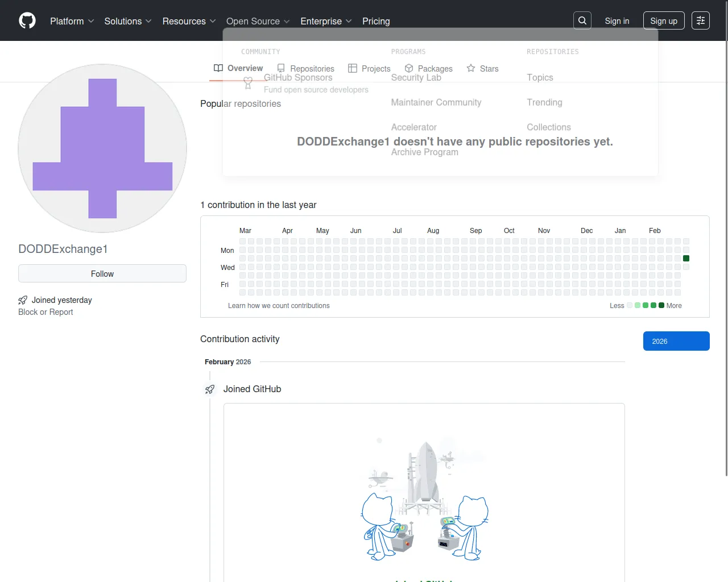Open search with magnifier icon
The height and width of the screenshot is (582, 728).
582,20
